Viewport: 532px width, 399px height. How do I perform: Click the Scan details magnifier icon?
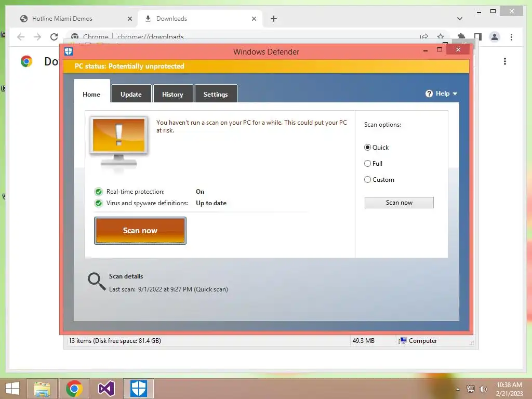pos(96,282)
